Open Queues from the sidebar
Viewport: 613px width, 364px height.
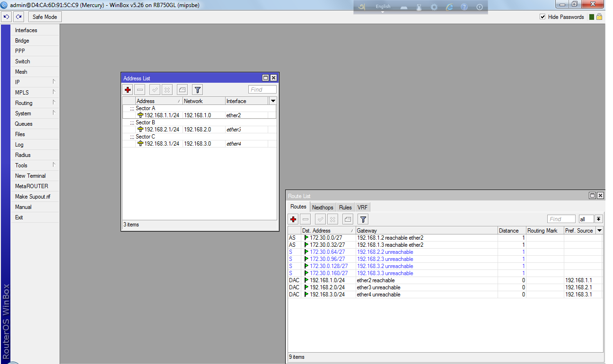pos(35,124)
